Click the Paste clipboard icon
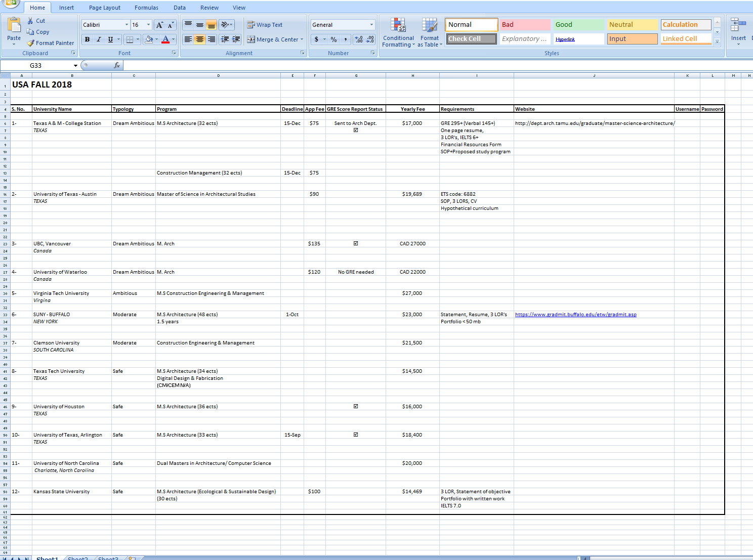Image resolution: width=753 pixels, height=560 pixels. click(x=14, y=25)
